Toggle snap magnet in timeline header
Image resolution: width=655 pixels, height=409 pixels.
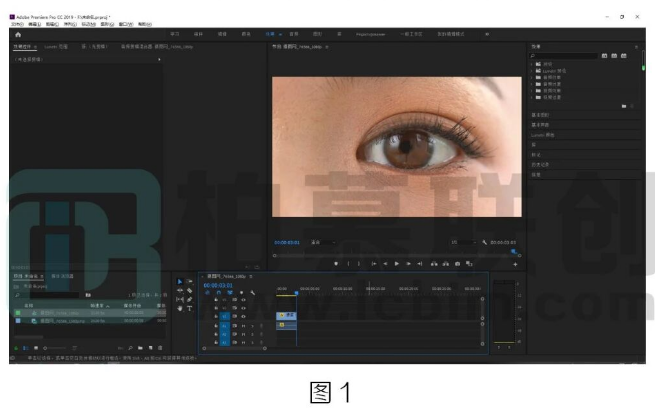pos(220,293)
